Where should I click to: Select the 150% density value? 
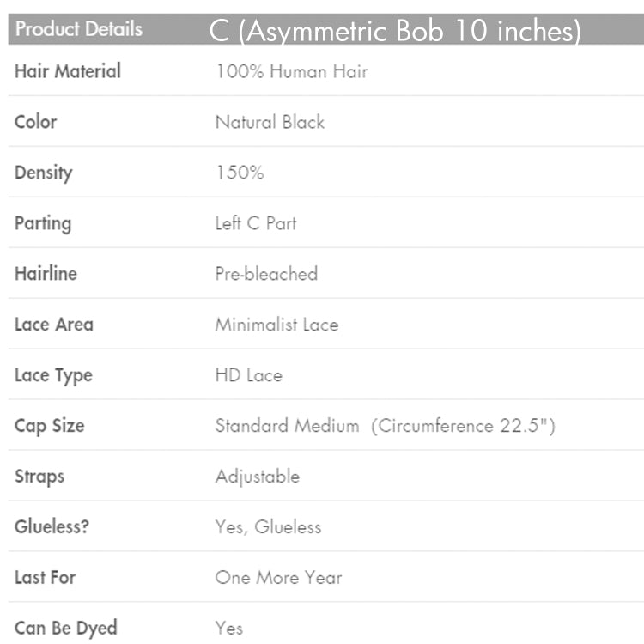click(240, 173)
